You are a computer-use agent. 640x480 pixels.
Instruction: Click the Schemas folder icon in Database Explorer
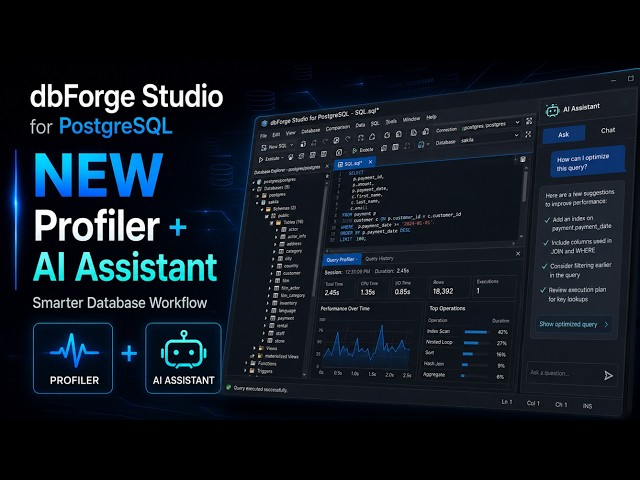click(x=269, y=209)
